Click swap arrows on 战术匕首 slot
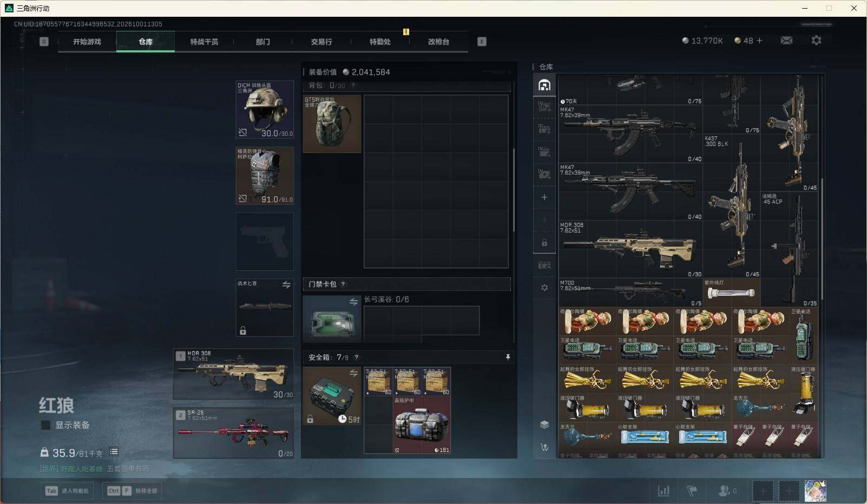The height and width of the screenshot is (504, 867). 286,284
